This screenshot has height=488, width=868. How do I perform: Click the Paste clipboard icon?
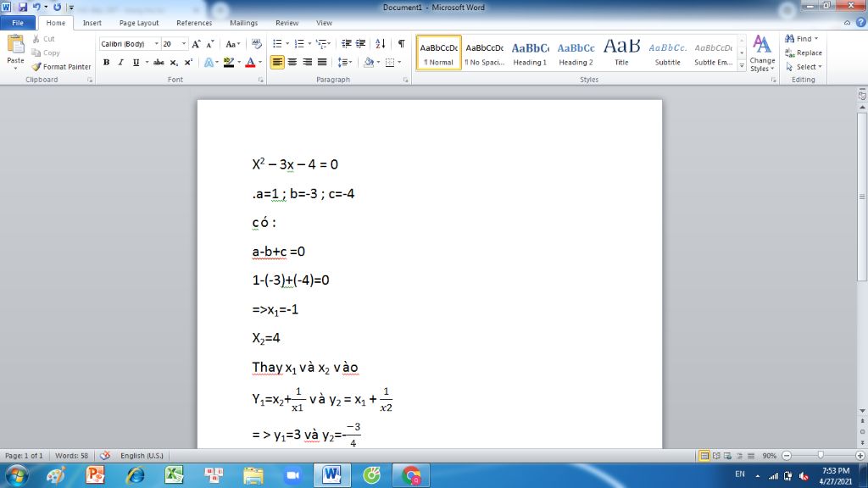[x=15, y=44]
